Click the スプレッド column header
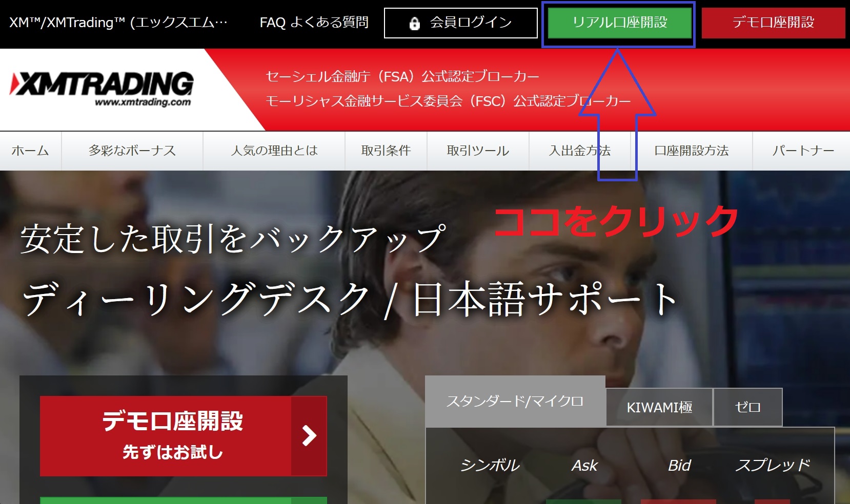This screenshot has height=504, width=850. 773,465
